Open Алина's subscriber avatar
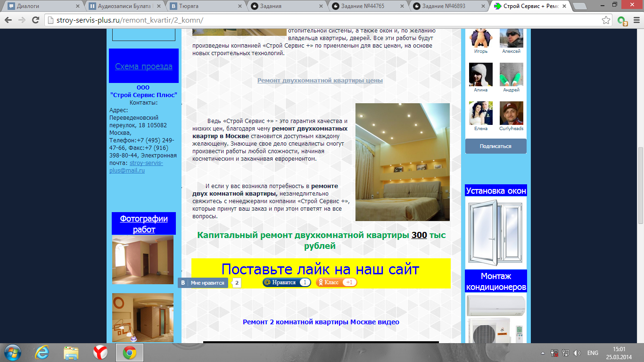Viewport: 644px width, 362px height. click(x=481, y=74)
